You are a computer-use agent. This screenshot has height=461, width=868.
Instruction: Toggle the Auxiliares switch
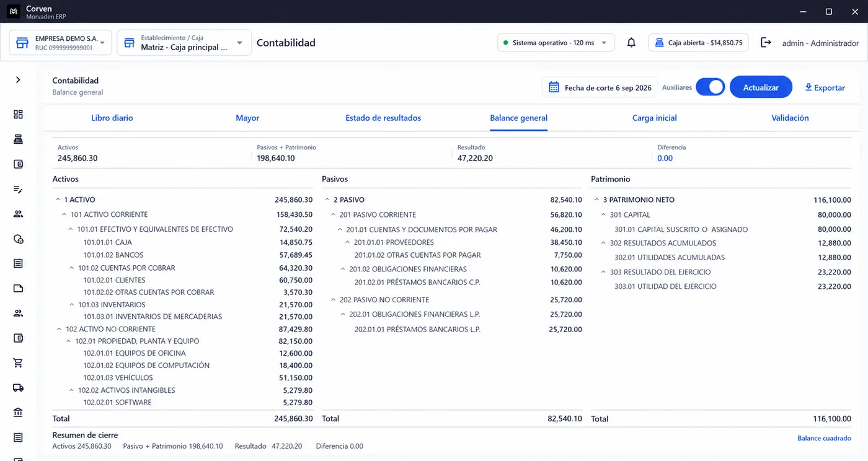click(711, 87)
